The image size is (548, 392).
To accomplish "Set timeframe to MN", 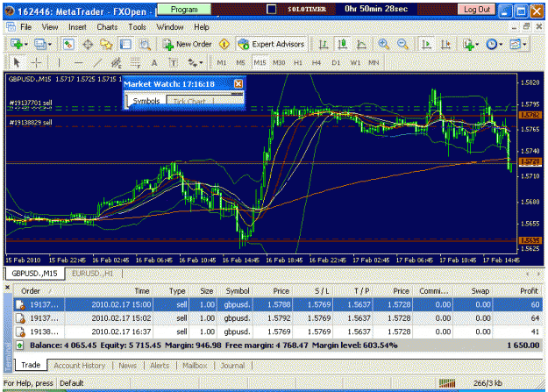I will 374,63.
